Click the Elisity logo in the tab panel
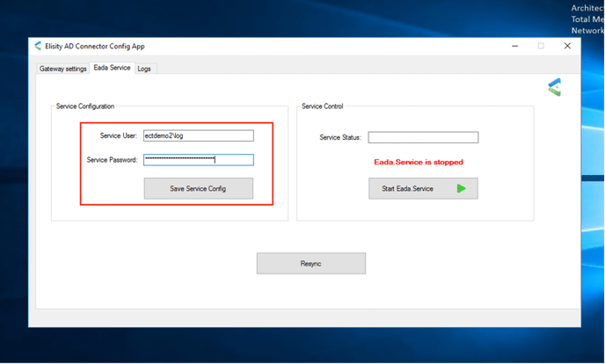Viewport: 605px width, 364px height. [555, 87]
